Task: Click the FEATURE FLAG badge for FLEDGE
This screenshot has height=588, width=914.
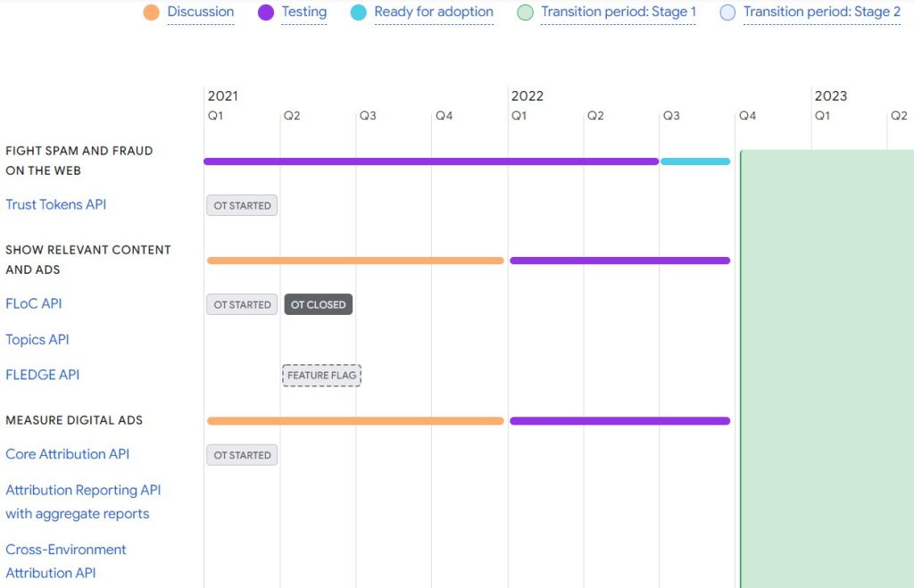Action: (x=321, y=376)
